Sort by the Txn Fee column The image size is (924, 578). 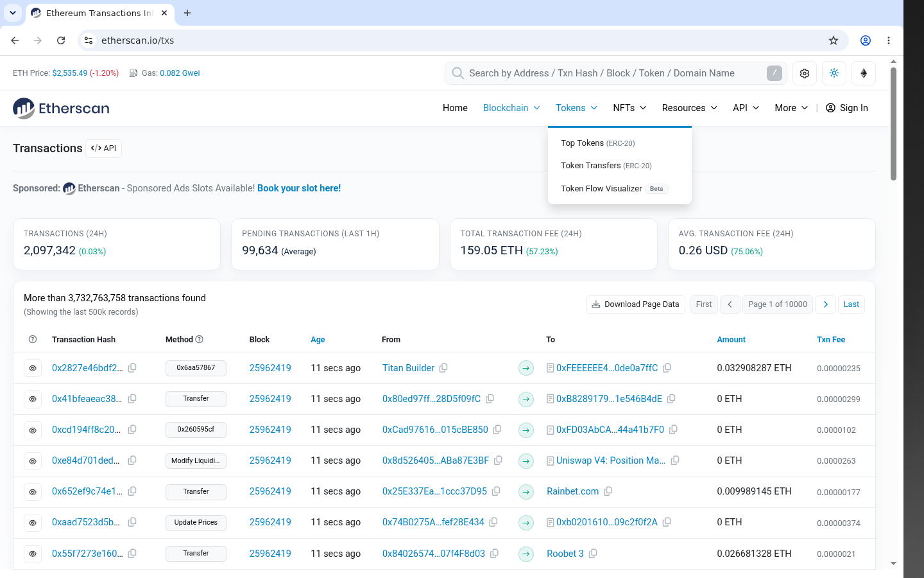coord(831,340)
